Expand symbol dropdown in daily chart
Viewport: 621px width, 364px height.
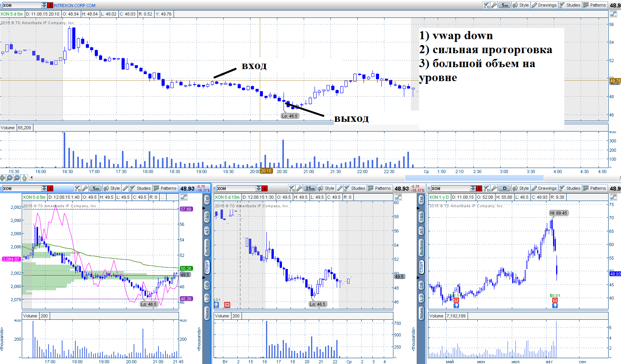click(x=473, y=188)
